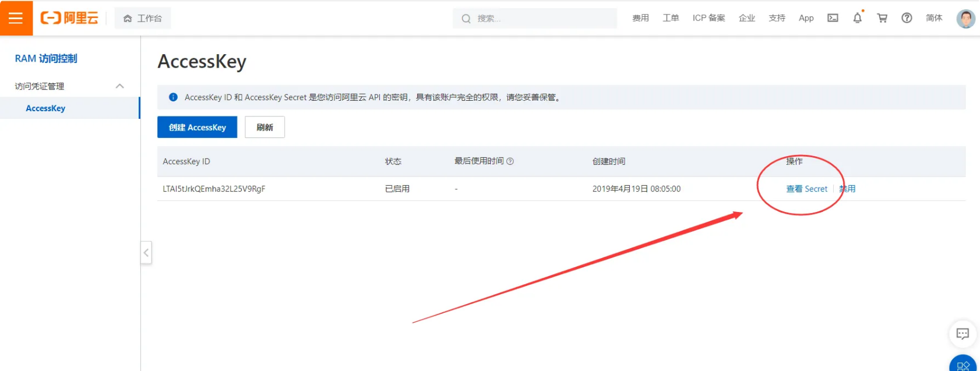Screen dimensions: 980x371
Task: Open the 费用 menu
Action: (640, 18)
